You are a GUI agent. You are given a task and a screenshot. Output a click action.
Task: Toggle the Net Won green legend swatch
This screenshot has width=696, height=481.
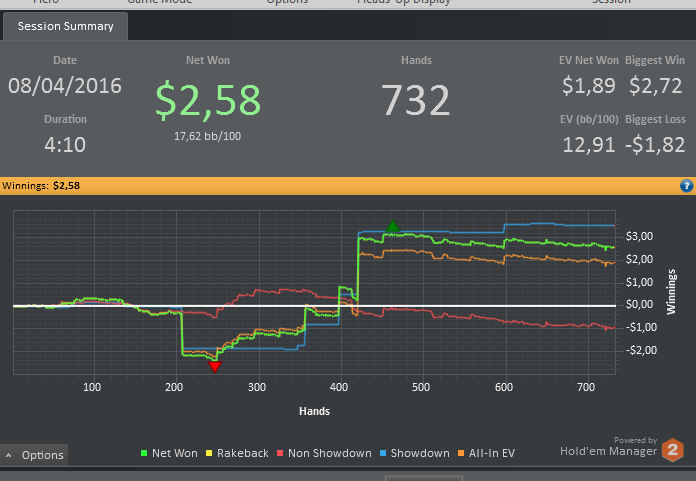pyautogui.click(x=144, y=453)
